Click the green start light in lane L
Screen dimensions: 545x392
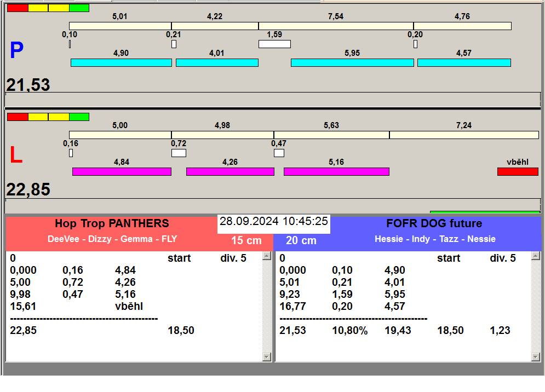[x=79, y=117]
